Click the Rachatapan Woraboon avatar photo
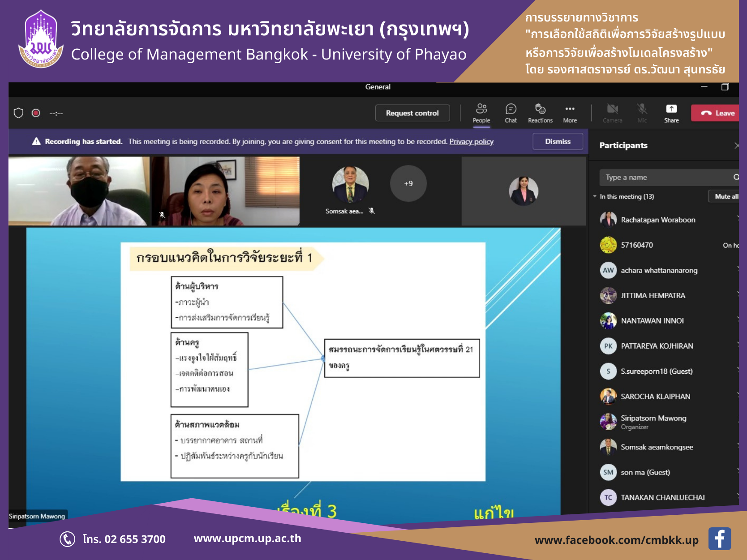Image resolution: width=747 pixels, height=560 pixels. [608, 220]
